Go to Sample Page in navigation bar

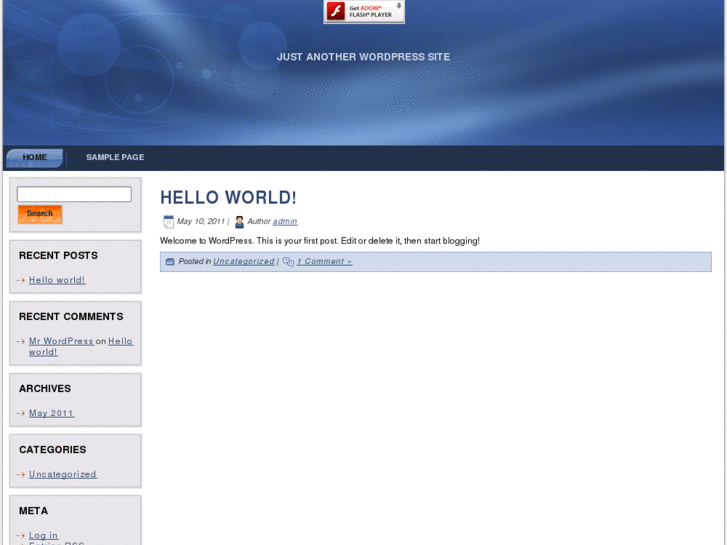coord(115,158)
